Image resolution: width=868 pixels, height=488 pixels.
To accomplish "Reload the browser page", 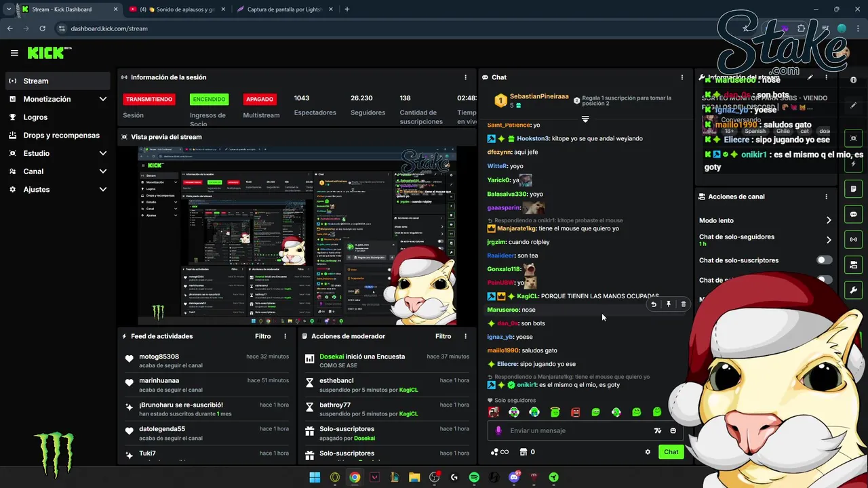I will point(43,28).
